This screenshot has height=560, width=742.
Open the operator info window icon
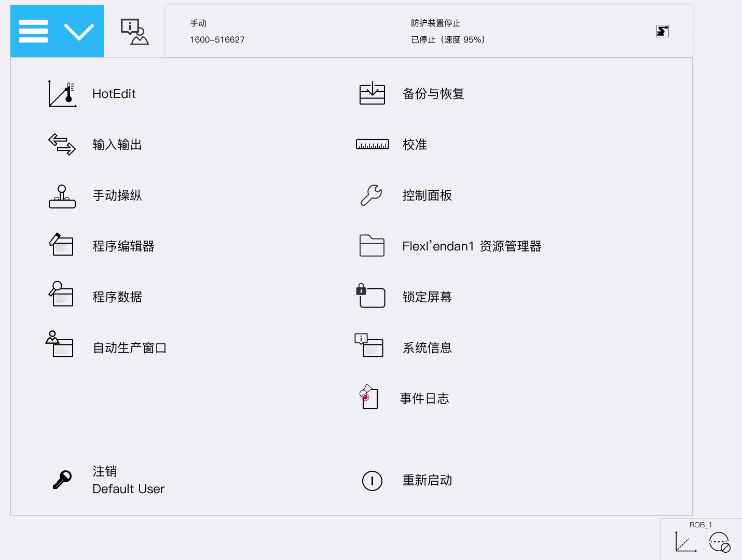pyautogui.click(x=134, y=32)
